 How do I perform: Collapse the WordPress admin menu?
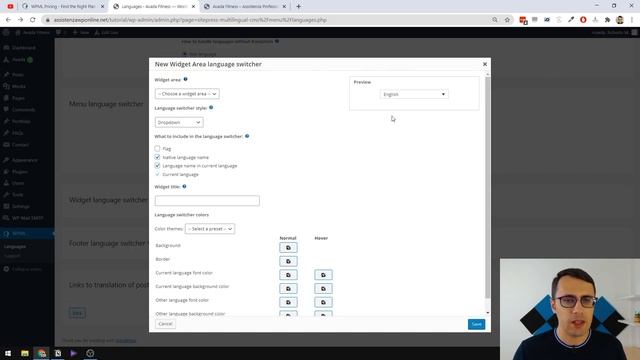tap(27, 269)
